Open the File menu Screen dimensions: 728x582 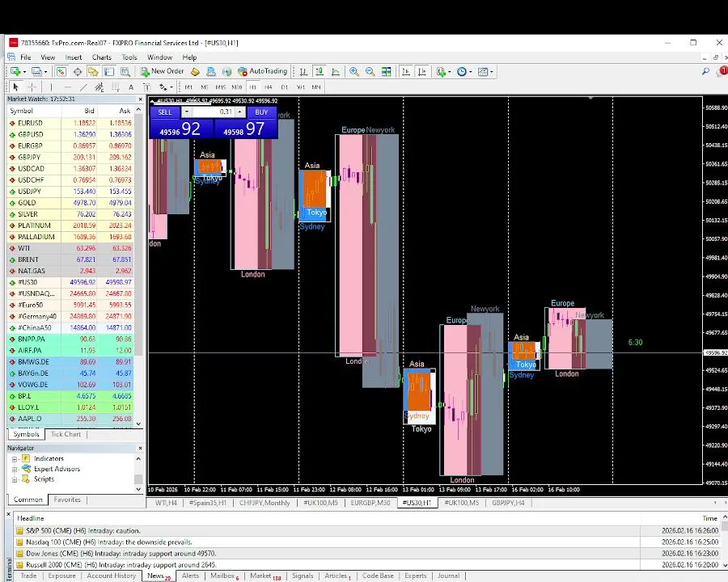[26, 57]
